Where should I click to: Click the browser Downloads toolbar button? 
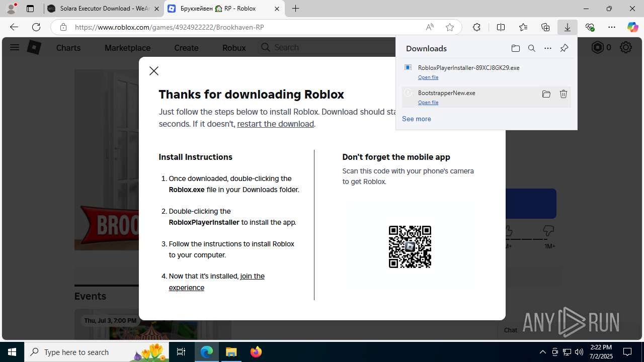pos(567,27)
